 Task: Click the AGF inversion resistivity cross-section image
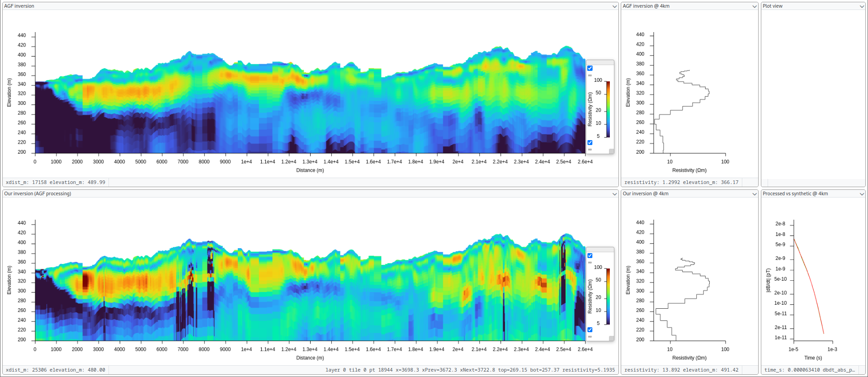click(310, 100)
